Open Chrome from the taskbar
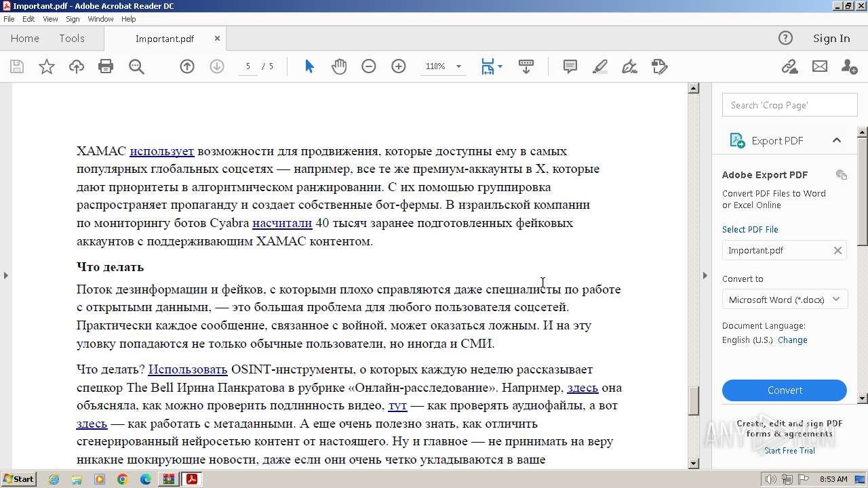 click(123, 479)
